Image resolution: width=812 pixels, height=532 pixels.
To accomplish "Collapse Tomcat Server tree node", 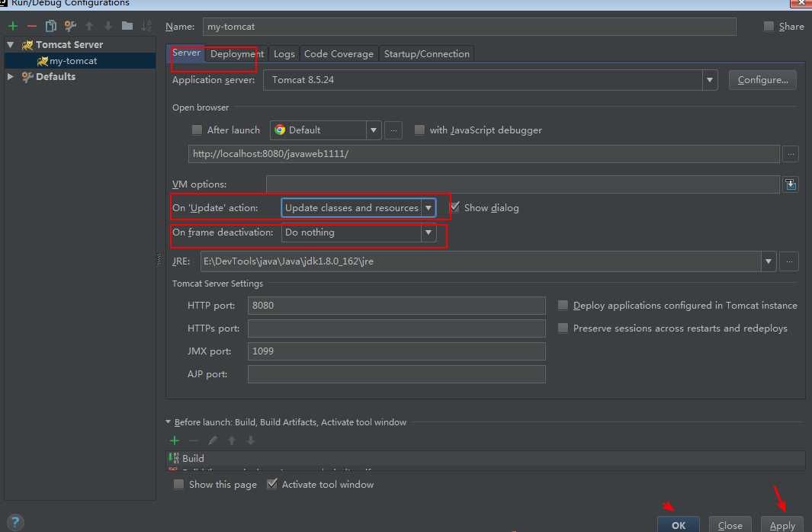I will [11, 45].
